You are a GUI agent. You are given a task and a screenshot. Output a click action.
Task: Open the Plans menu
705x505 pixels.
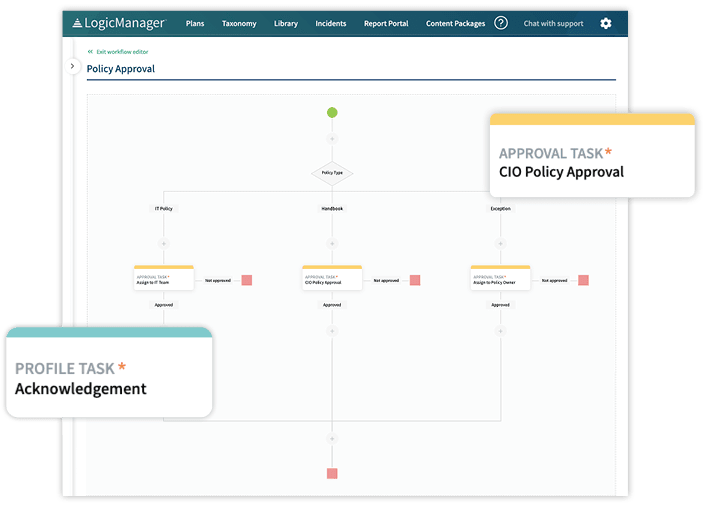[195, 23]
